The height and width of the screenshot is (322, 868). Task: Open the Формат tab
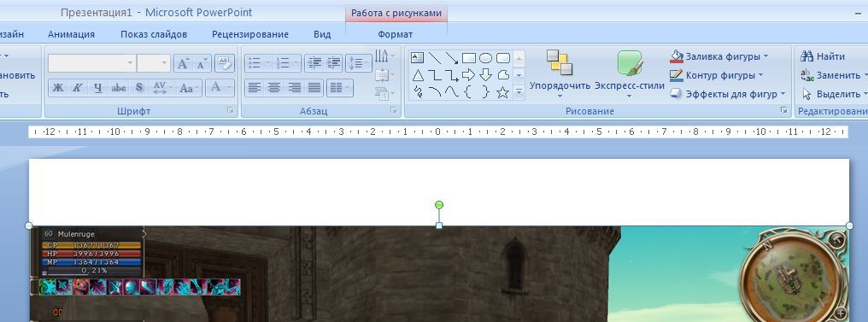click(396, 34)
